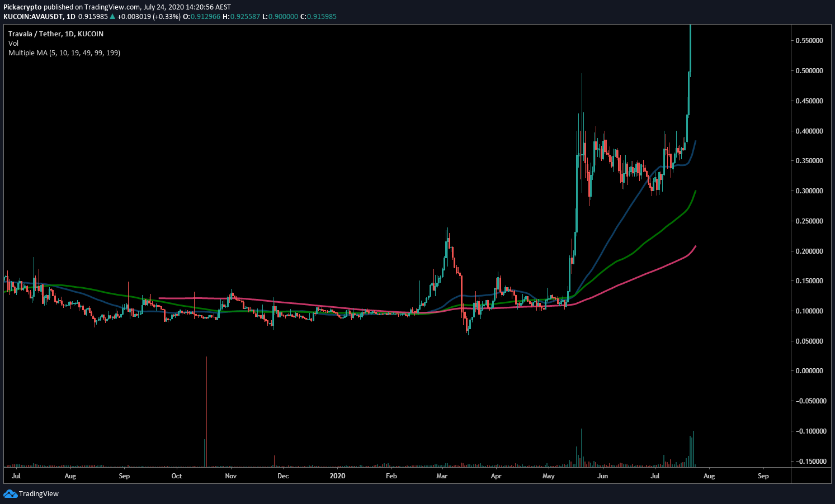Click the 2020 label on time axis

(x=337, y=476)
